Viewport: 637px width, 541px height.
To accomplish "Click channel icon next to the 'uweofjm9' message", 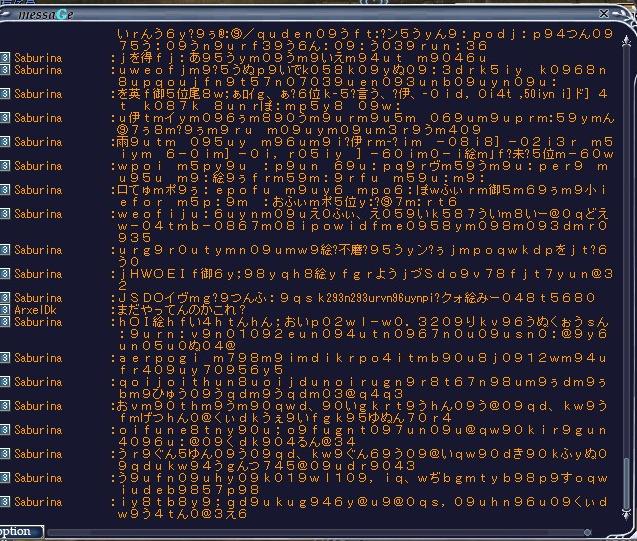I will click(5, 71).
